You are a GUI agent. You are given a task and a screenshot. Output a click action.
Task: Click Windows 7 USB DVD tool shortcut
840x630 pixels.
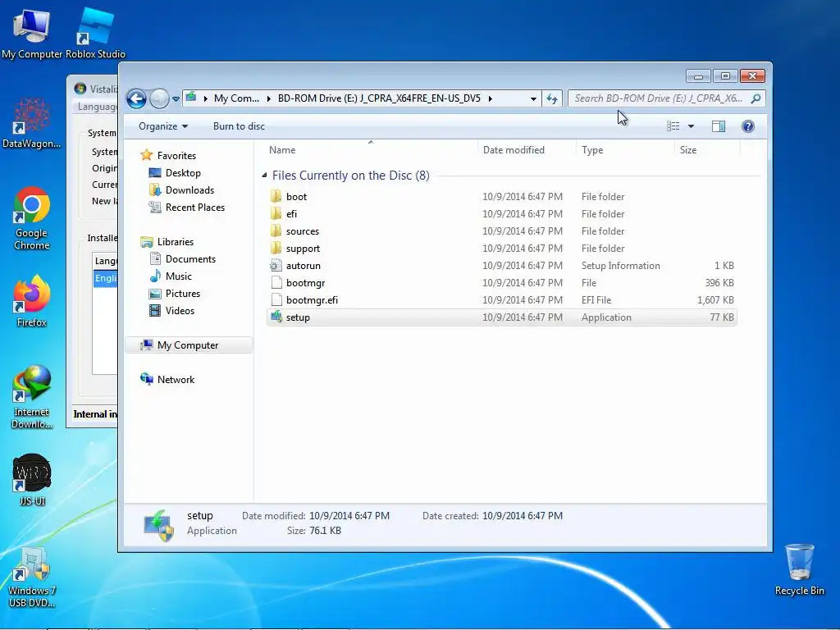click(x=32, y=577)
